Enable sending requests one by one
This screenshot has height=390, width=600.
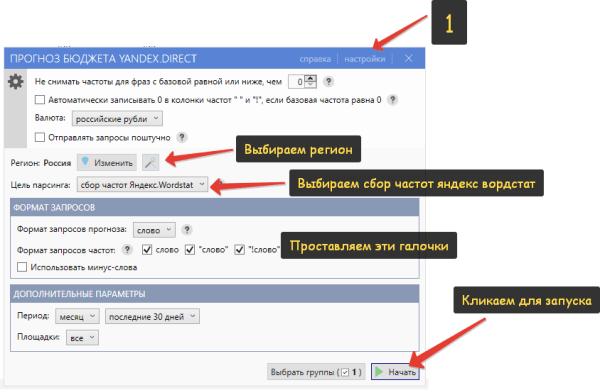click(40, 137)
